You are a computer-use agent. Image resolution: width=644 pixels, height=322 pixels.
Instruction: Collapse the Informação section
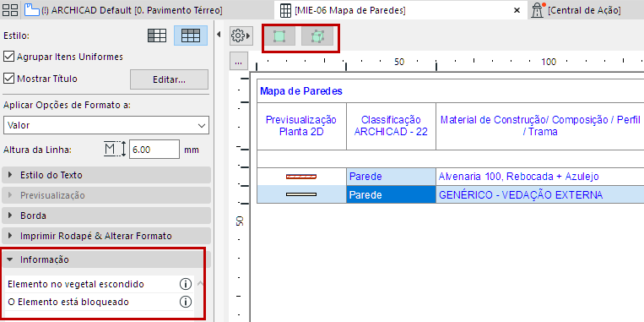point(106,259)
